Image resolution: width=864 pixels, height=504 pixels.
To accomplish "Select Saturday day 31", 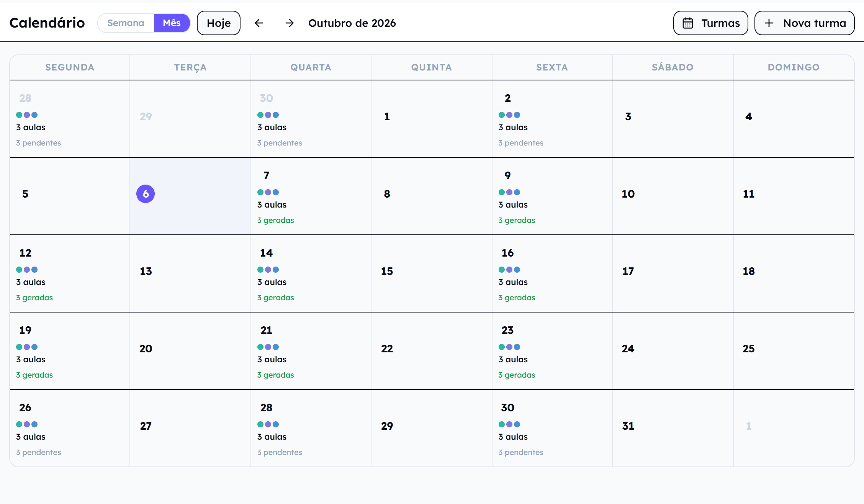I will point(628,426).
